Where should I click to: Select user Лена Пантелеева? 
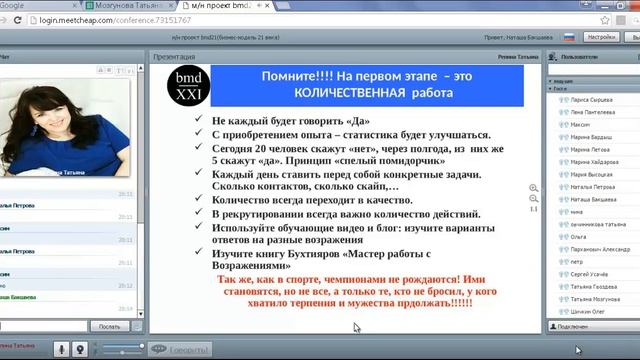tap(593, 112)
